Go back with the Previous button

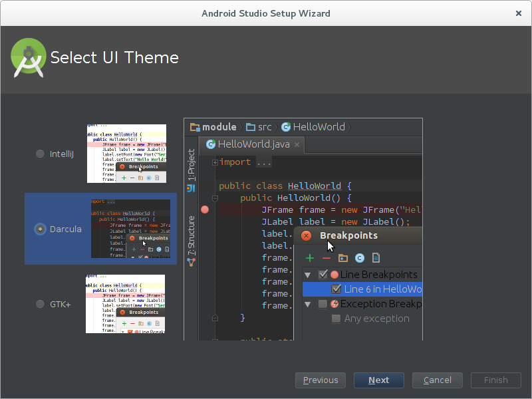point(321,380)
